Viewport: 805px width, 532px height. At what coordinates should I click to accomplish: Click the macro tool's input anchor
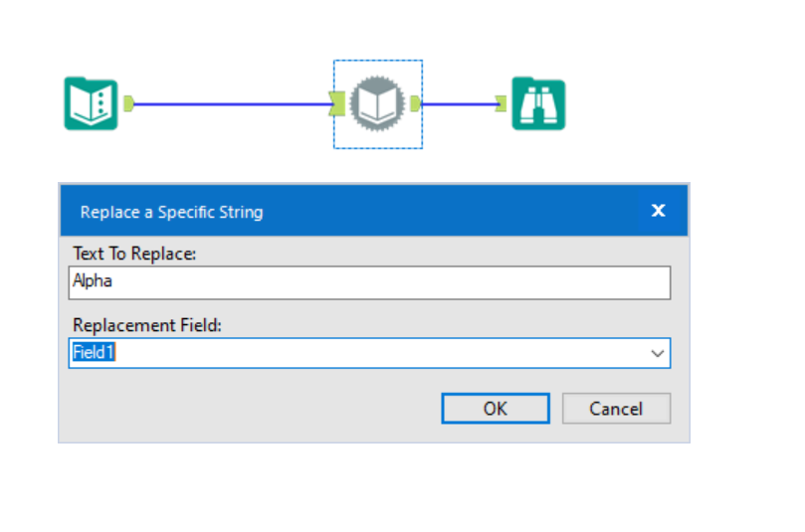[x=338, y=102]
